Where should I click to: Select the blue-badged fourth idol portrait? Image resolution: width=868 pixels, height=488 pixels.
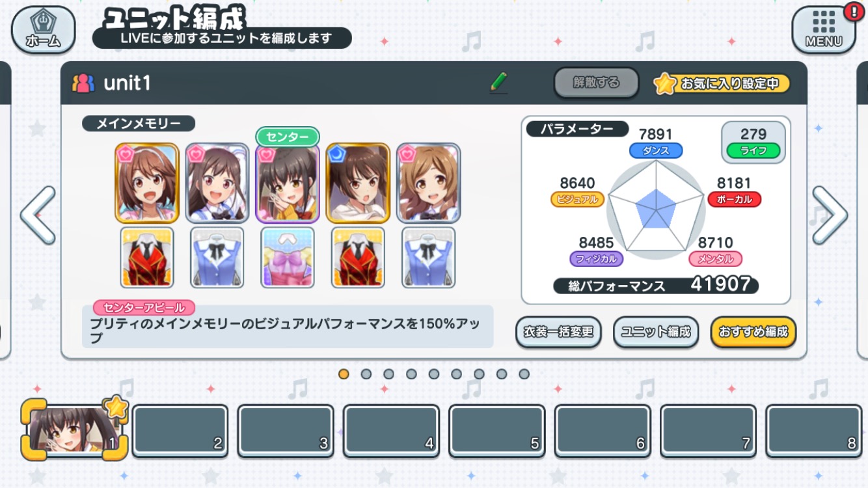click(x=358, y=183)
